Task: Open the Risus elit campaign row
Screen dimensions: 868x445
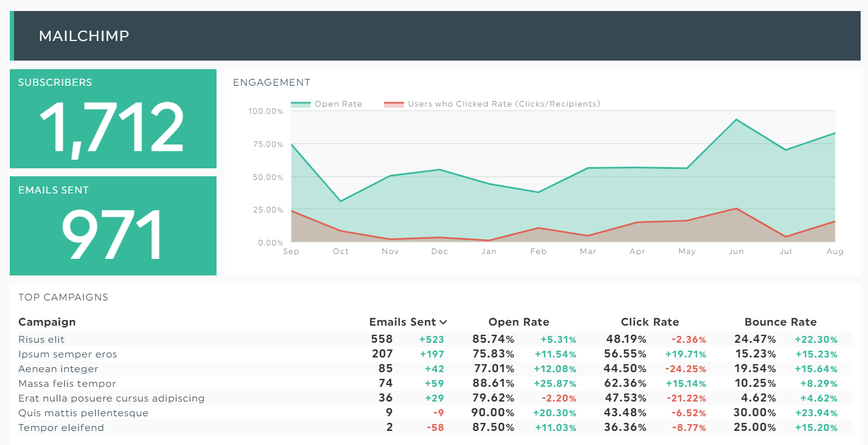Action: click(x=431, y=339)
